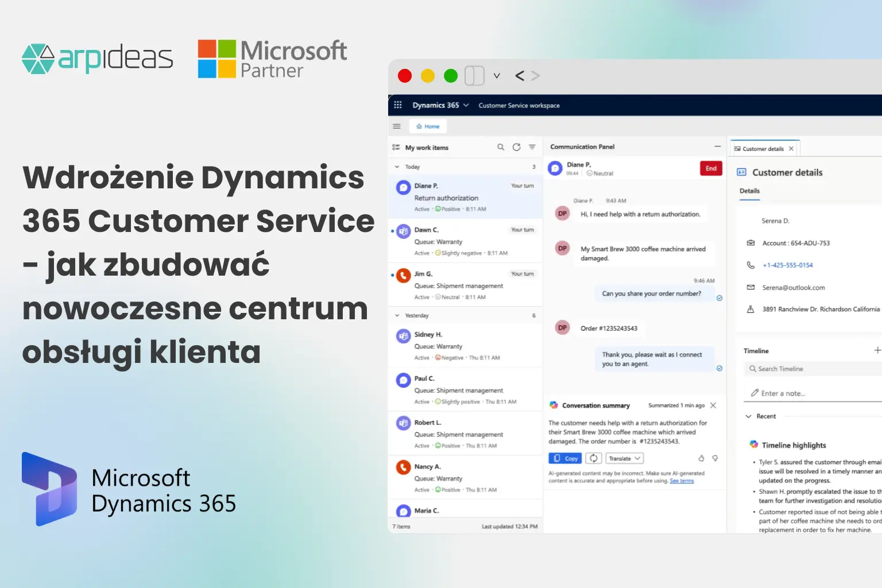This screenshot has height=588, width=882.
Task: Select Dawn C. Warranty queue item
Action: coord(466,241)
